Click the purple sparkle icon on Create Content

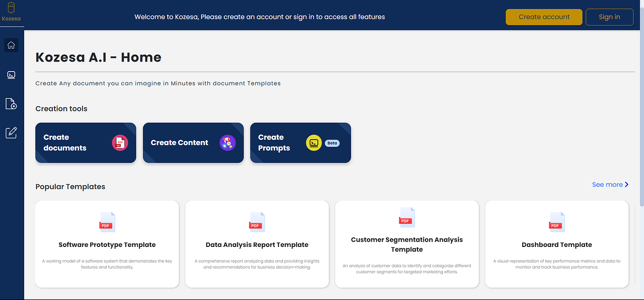[228, 142]
